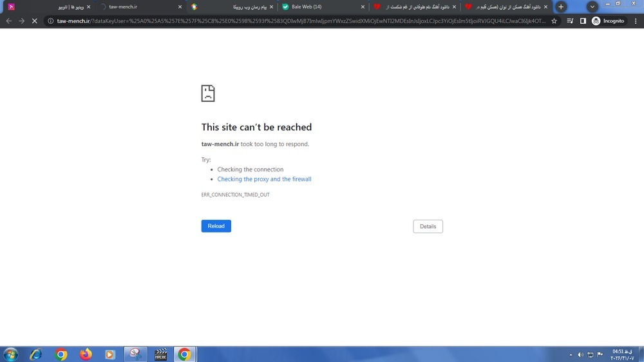Click the address bar URL field
Image resolution: width=644 pixels, height=362 pixels.
[x=301, y=21]
